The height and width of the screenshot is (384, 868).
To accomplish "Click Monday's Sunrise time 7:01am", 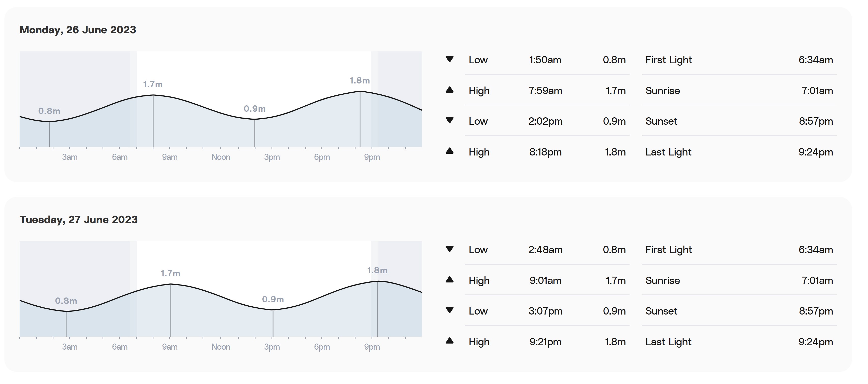I will (x=817, y=91).
